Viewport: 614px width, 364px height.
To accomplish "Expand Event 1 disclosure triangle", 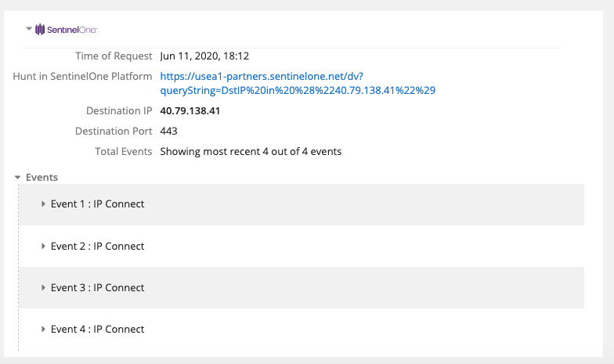I will (x=44, y=204).
